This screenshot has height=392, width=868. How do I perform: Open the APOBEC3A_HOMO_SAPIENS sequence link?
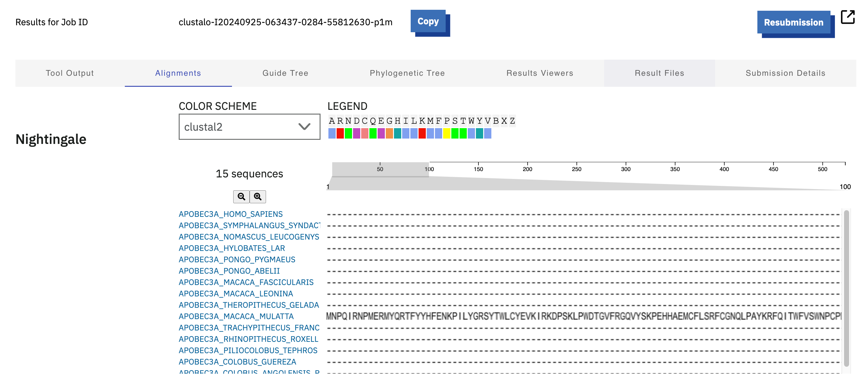pyautogui.click(x=230, y=214)
